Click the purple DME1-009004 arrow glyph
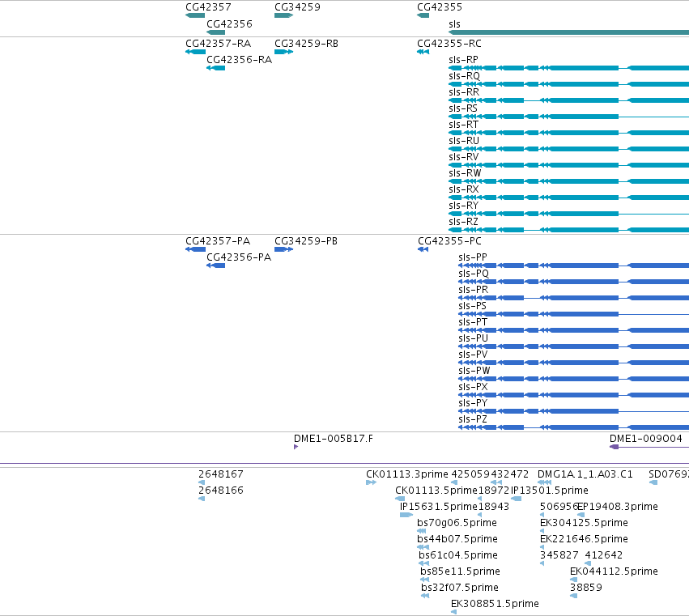689x616 pixels. click(615, 447)
